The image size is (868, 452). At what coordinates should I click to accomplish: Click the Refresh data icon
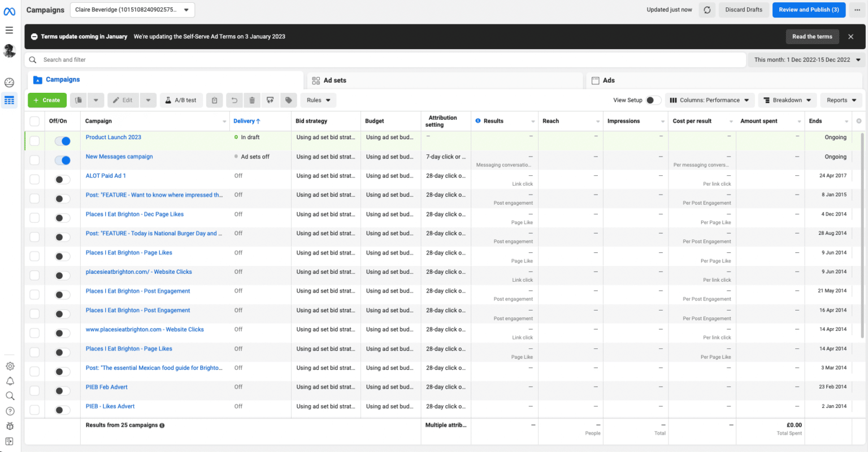coord(707,10)
